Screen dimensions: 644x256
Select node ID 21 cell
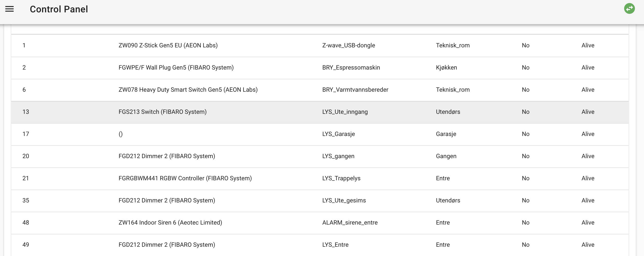click(x=26, y=178)
